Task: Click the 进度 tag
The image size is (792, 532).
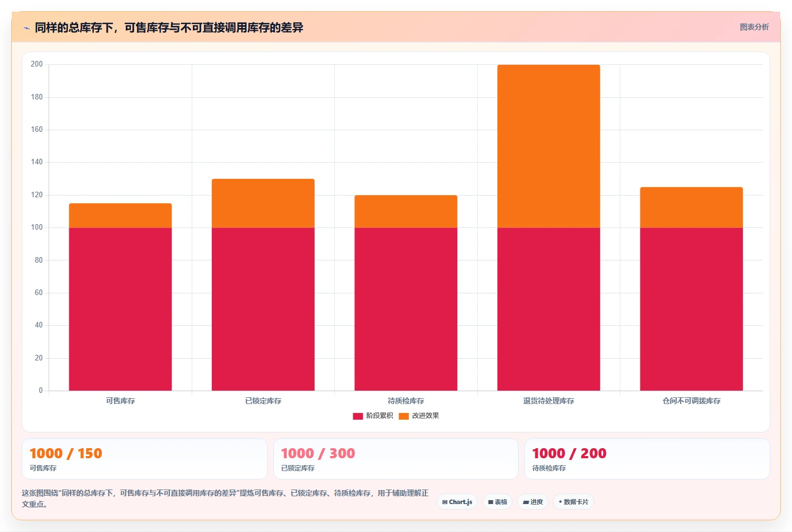Action: point(533,502)
